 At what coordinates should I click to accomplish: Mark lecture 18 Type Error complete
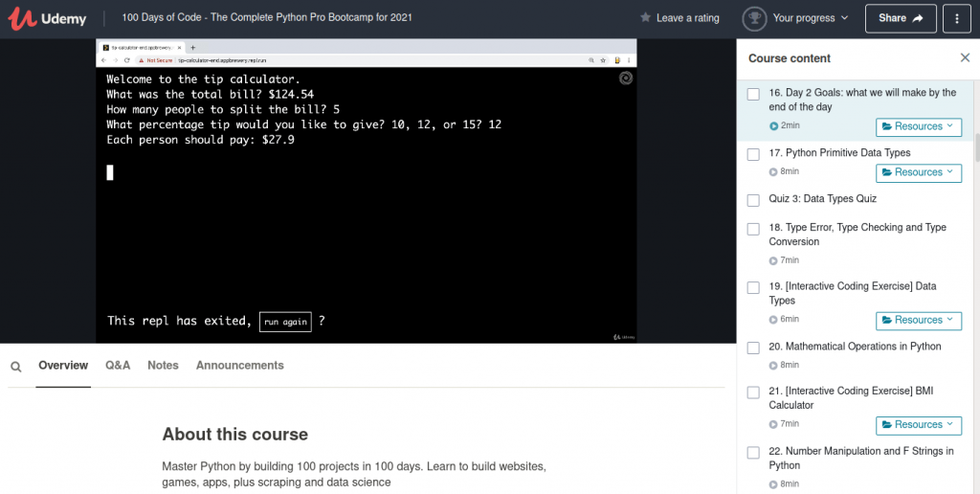[754, 229]
